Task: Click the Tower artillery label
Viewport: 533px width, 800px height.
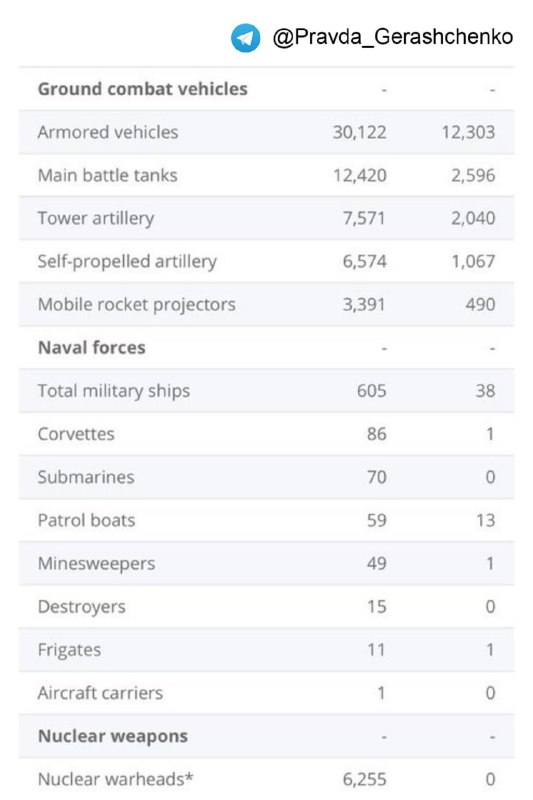Action: pyautogui.click(x=96, y=218)
